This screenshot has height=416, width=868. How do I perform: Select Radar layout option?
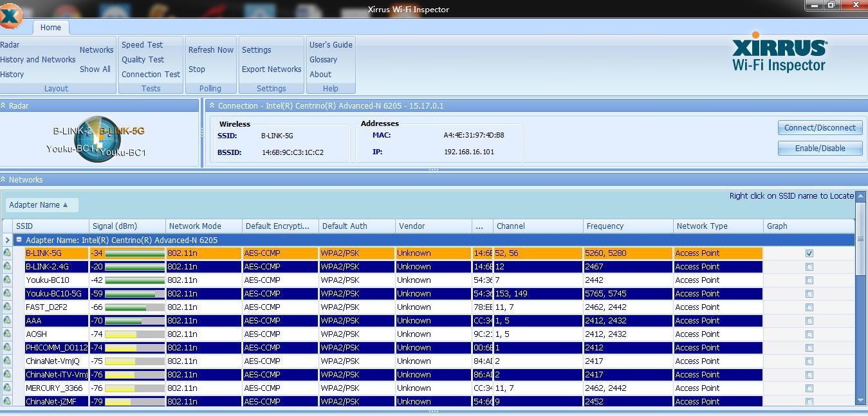(10, 45)
